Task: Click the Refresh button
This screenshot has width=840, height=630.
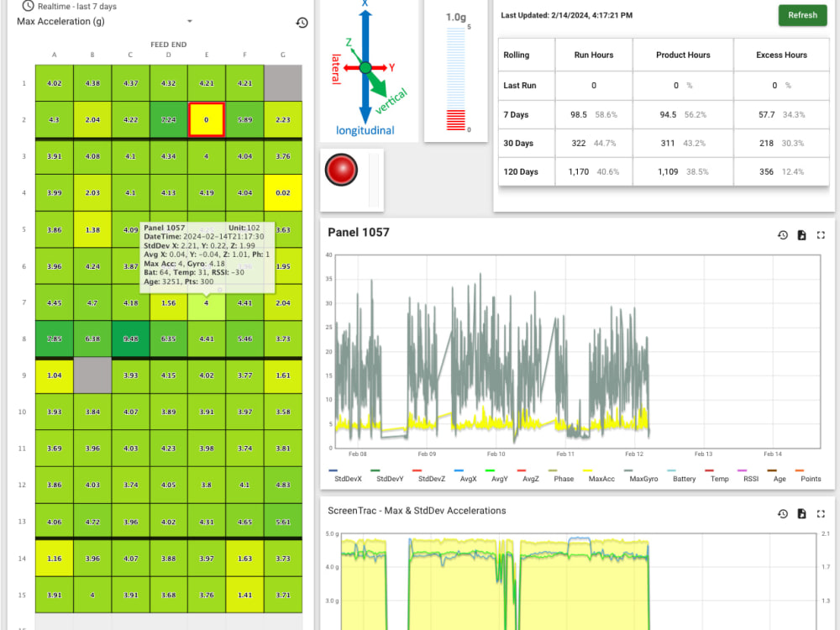Action: (x=802, y=15)
